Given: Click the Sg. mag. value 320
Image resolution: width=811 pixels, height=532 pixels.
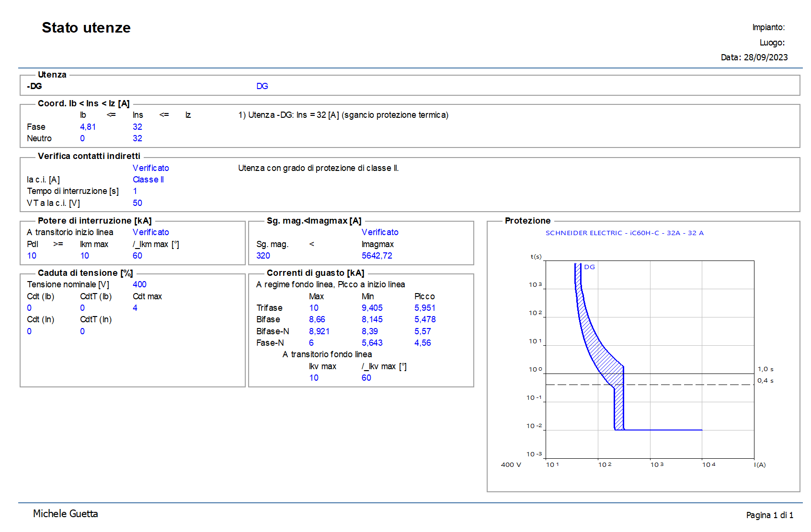Looking at the screenshot, I should click(263, 256).
